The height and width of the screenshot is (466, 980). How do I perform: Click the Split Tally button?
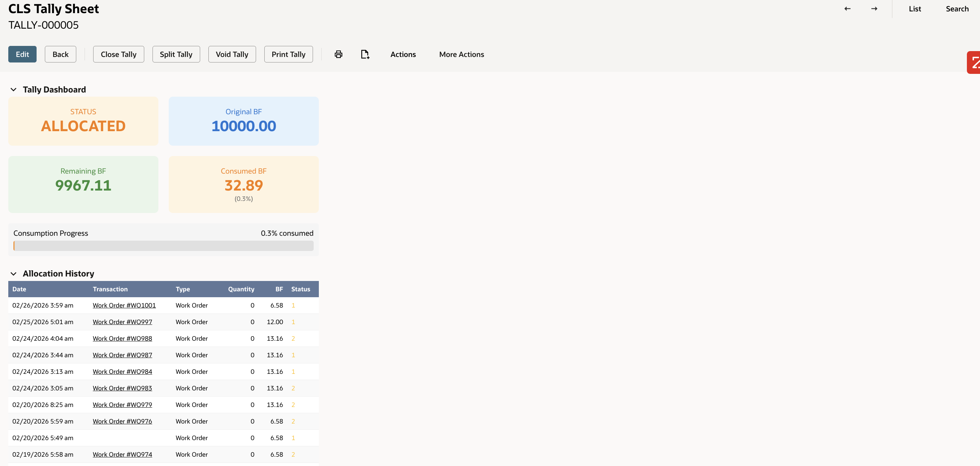(176, 55)
